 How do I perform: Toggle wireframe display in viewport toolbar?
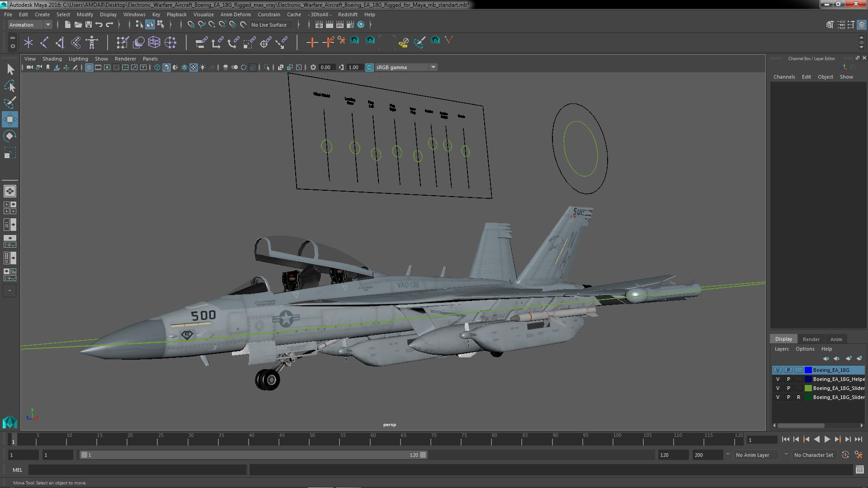[157, 67]
